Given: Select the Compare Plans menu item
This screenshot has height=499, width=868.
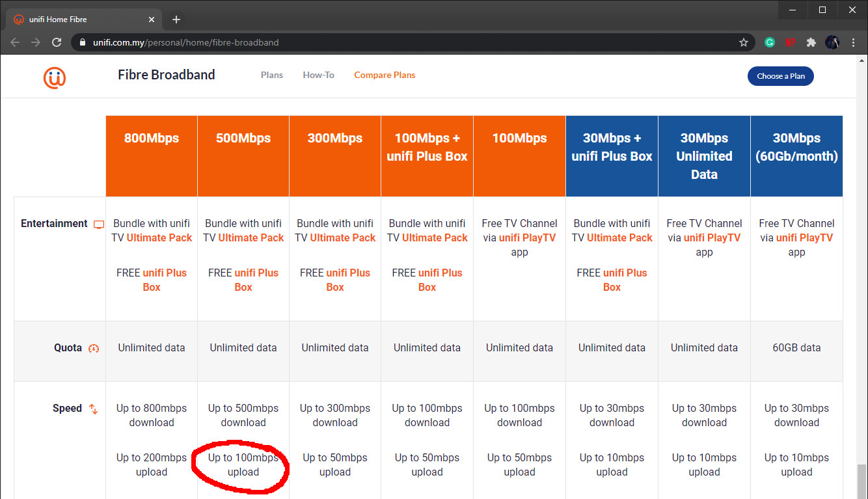Looking at the screenshot, I should point(385,75).
